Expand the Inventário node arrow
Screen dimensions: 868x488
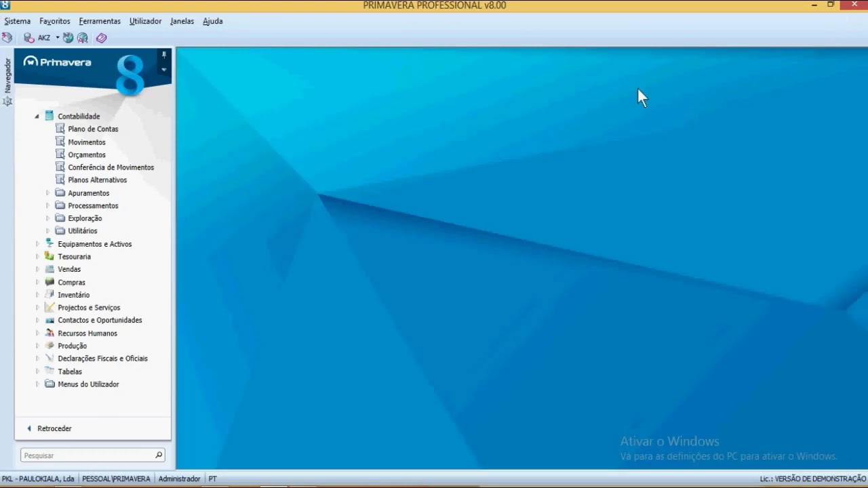coord(38,296)
